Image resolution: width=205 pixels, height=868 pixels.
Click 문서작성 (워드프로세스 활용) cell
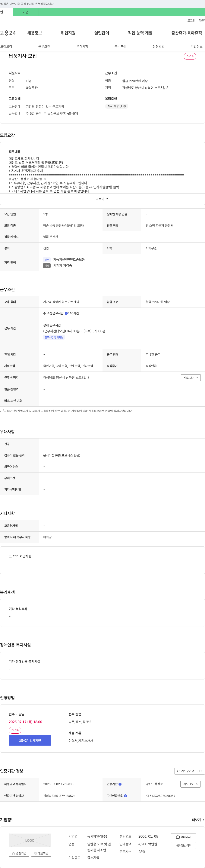point(61,455)
